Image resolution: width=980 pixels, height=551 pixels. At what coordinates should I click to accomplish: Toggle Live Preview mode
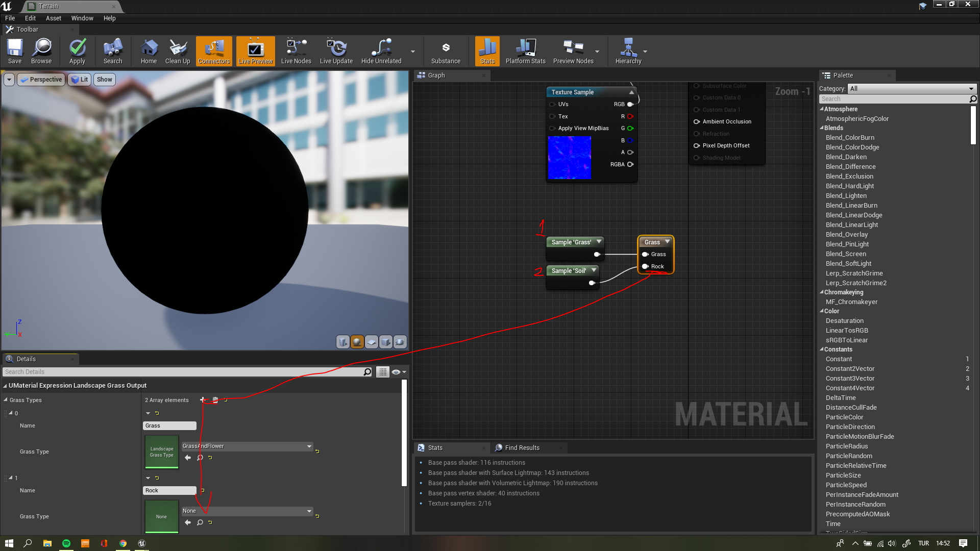[256, 51]
